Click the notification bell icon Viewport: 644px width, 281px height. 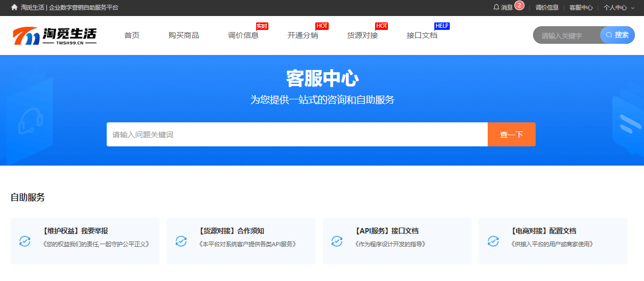coord(496,7)
